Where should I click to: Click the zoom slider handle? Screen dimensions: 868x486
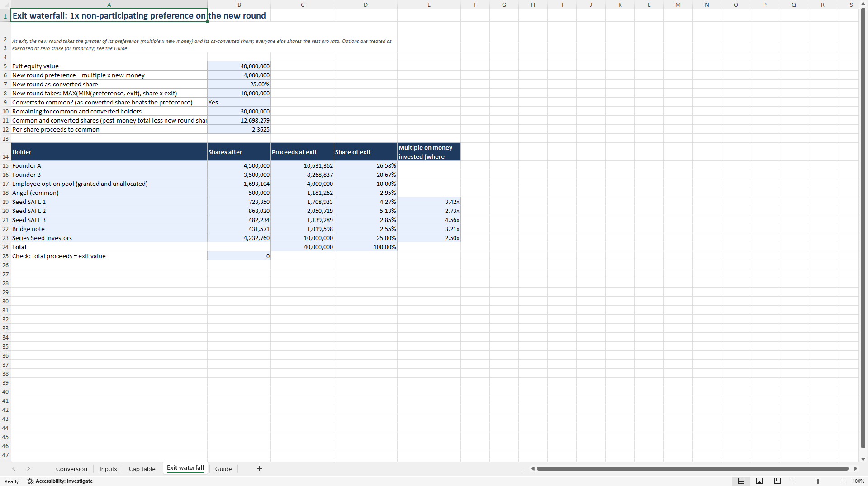coord(818,481)
